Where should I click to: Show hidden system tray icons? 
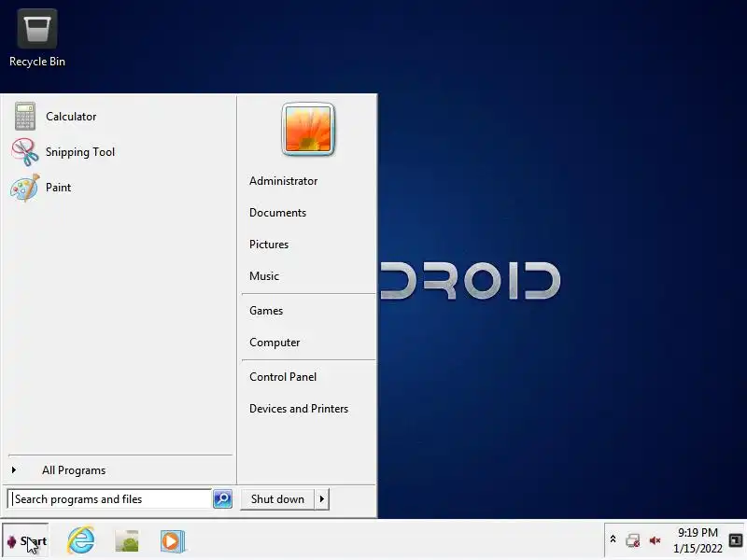[x=613, y=539]
